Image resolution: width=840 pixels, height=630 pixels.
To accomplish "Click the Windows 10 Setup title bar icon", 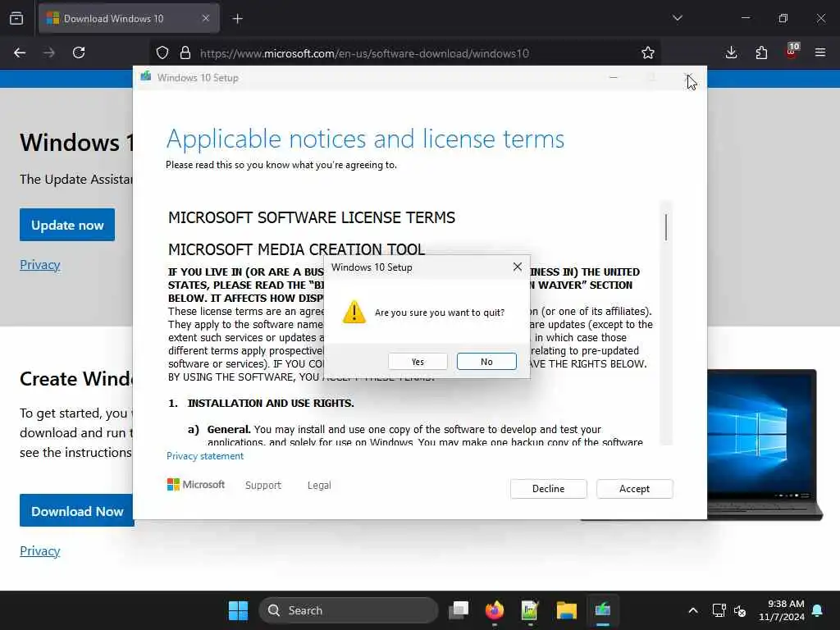I will point(146,77).
